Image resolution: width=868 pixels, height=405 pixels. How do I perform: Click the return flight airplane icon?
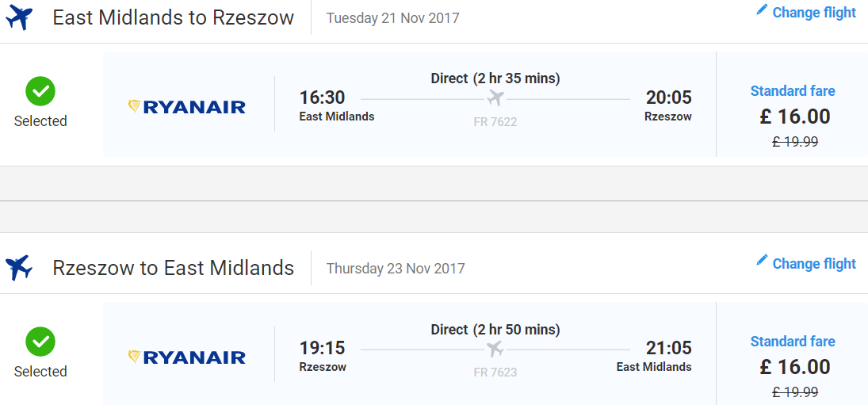tap(19, 268)
